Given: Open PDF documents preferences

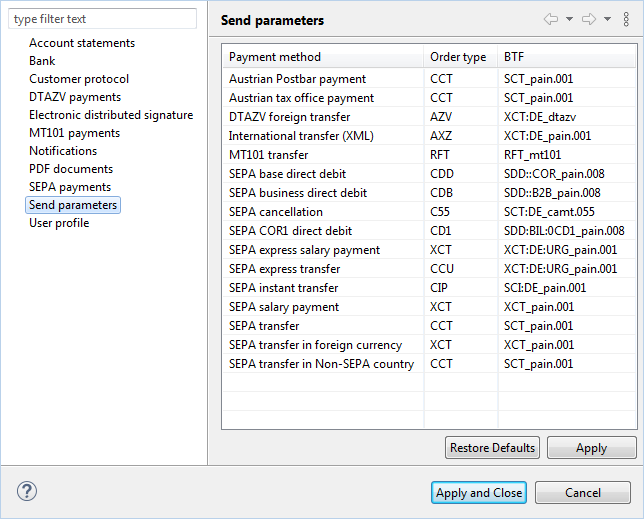Looking at the screenshot, I should (x=71, y=169).
